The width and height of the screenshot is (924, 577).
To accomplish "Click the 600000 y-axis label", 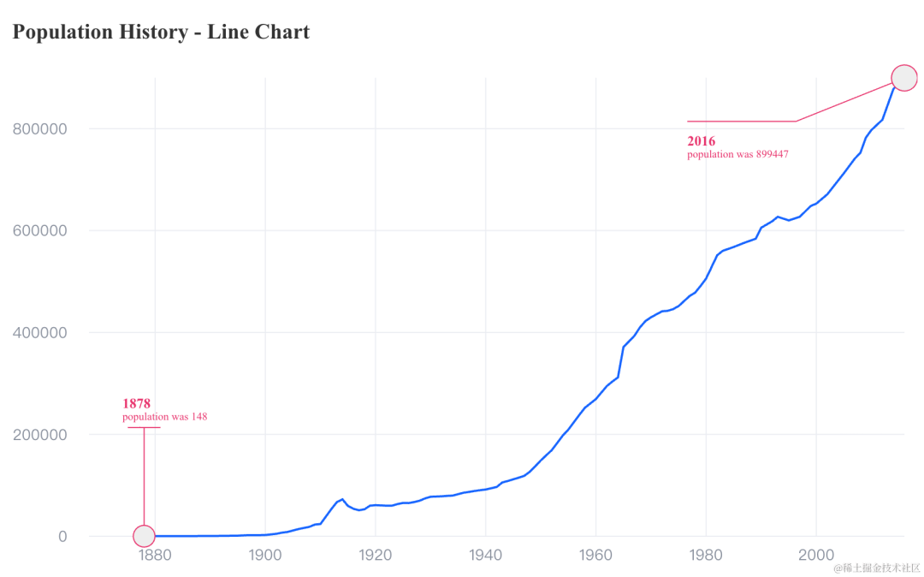I will [x=40, y=231].
